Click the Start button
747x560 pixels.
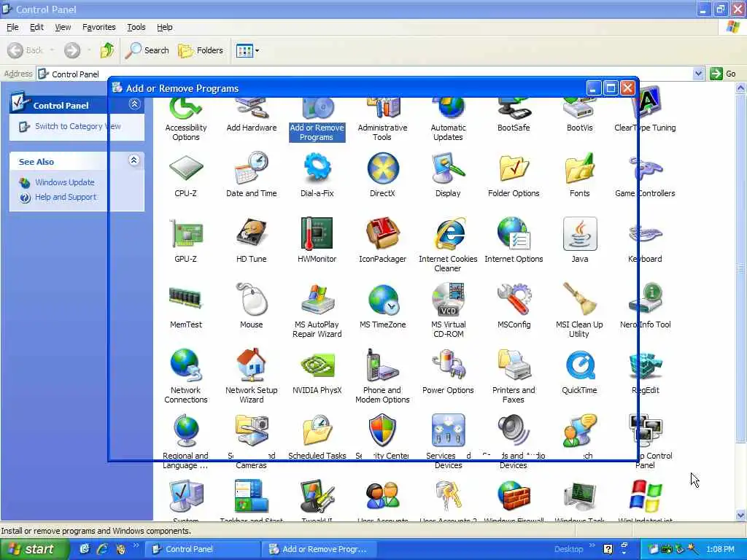click(x=34, y=549)
